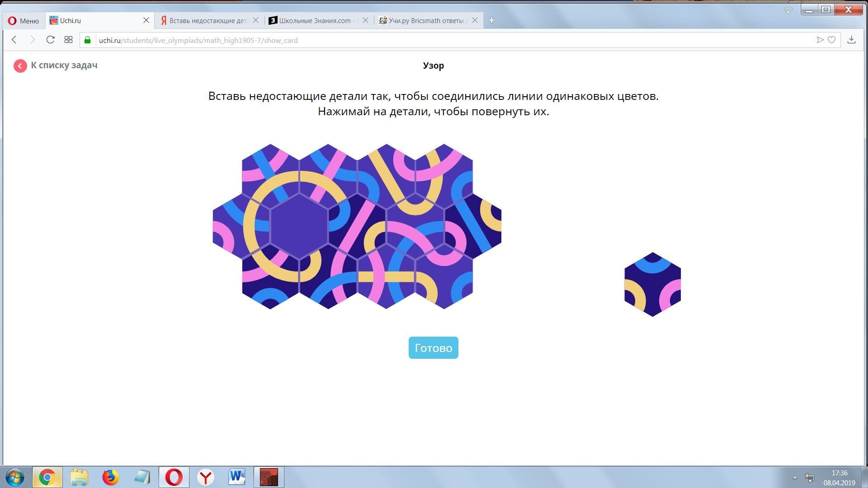Rotate the loose hexagon puzzle piece
This screenshot has width=868, height=488.
click(x=652, y=285)
